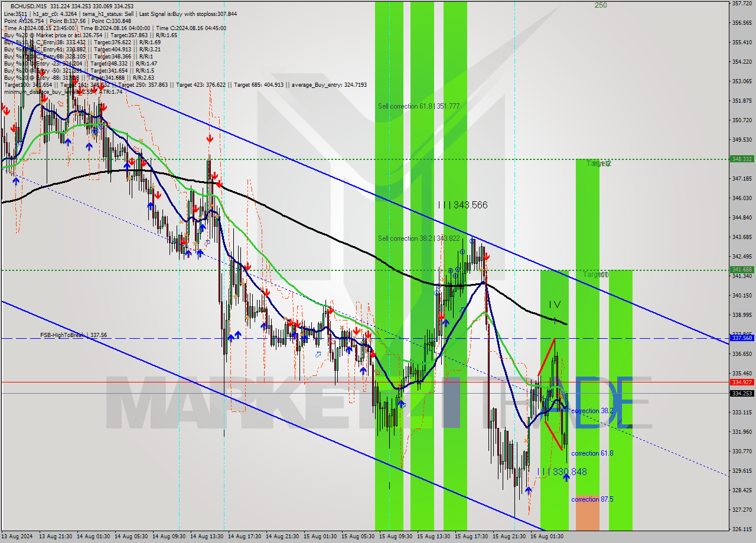Image resolution: width=756 pixels, height=543 pixels.
Task: Click the '13 Aug 2024' date on time axis
Action: point(18,537)
